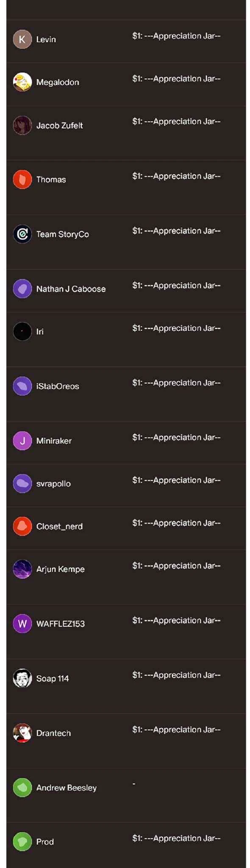Viewport: 250px width, 868px height.
Task: Select Iri's black avatar icon
Action: pos(22,331)
